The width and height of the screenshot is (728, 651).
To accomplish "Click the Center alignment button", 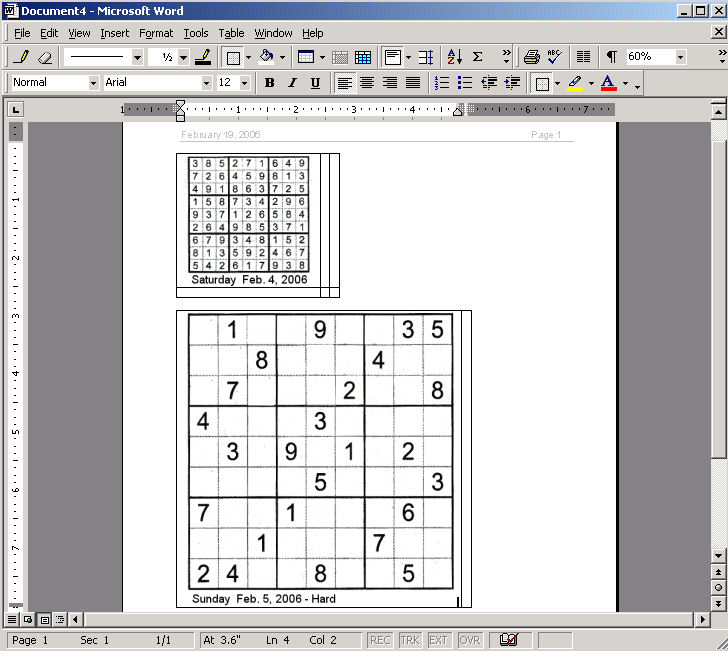I will (367, 83).
